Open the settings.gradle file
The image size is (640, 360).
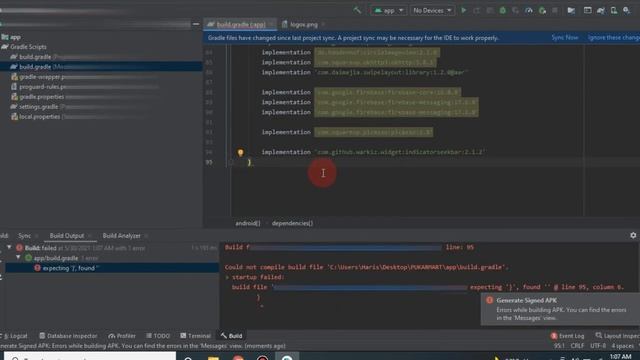click(38, 107)
